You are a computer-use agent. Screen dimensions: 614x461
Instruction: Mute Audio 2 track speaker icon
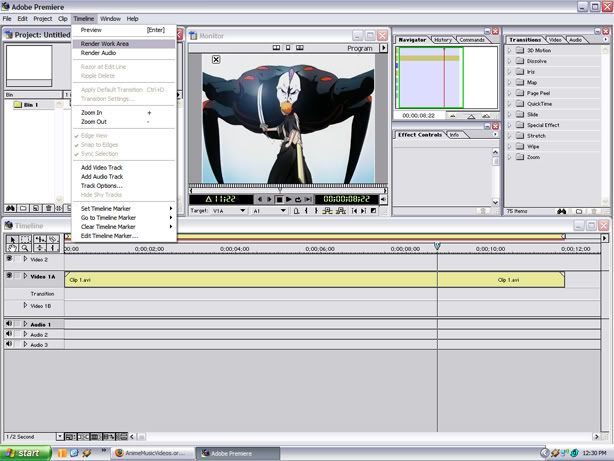(9, 334)
